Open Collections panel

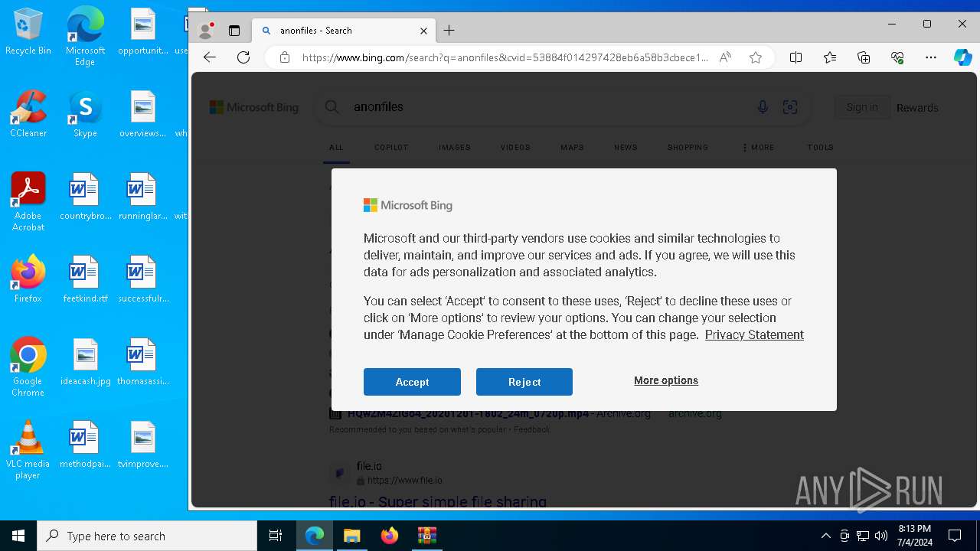864,57
